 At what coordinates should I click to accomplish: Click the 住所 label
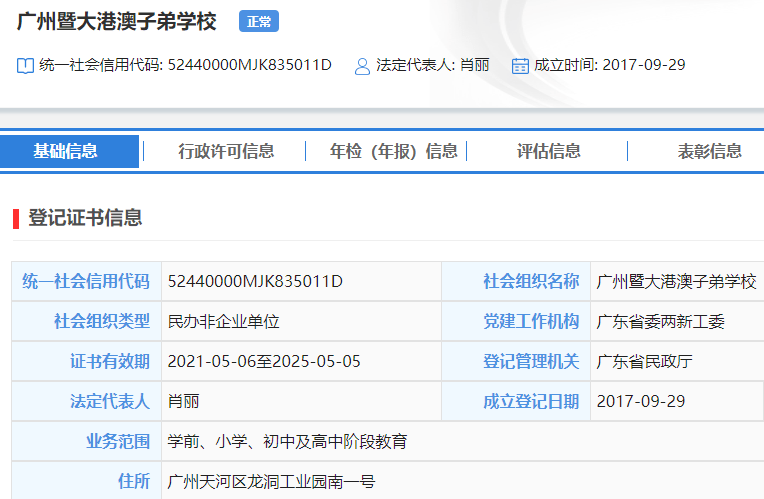(134, 481)
